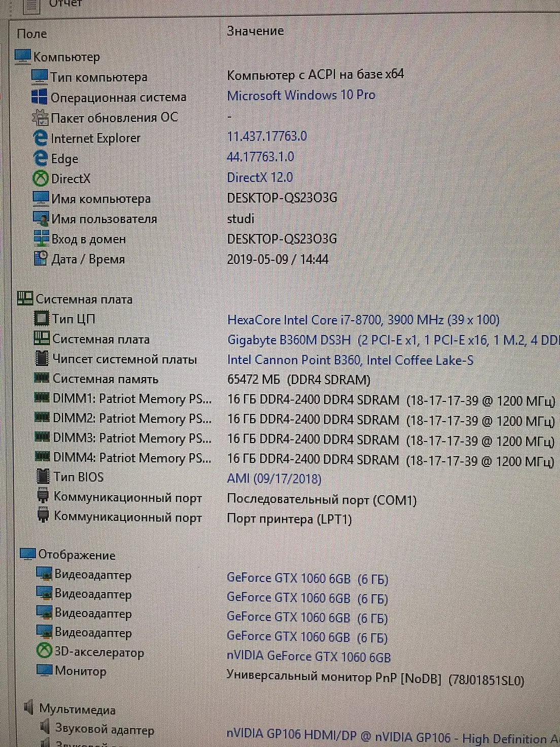Select the Мультимедиа section header

[x=77, y=709]
